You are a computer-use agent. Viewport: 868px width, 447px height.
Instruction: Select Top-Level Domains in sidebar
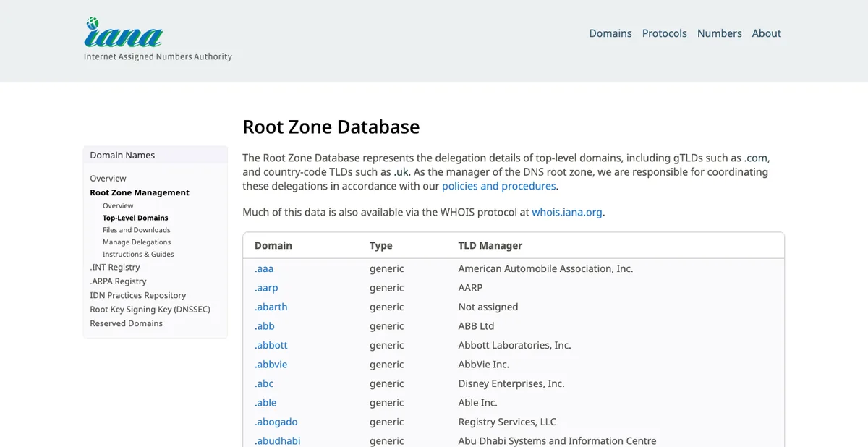[135, 218]
